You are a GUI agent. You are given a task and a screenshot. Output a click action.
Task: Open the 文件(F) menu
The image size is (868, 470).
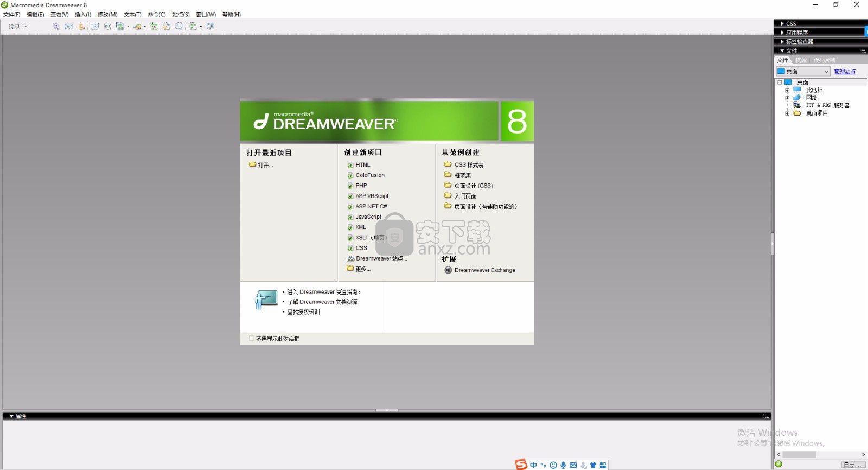[x=12, y=15]
